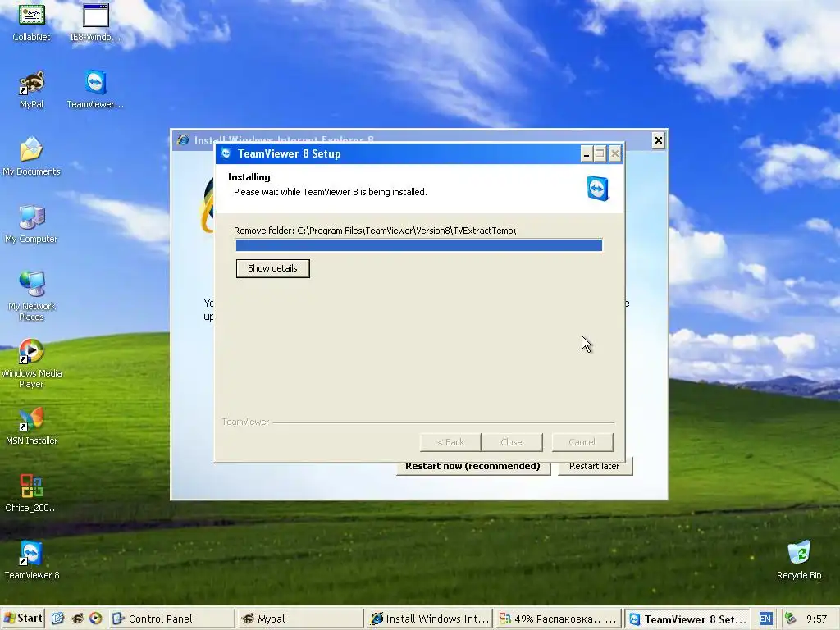Click the TeamViewer installation progress bar
Viewport: 840px width, 630px height.
[419, 245]
